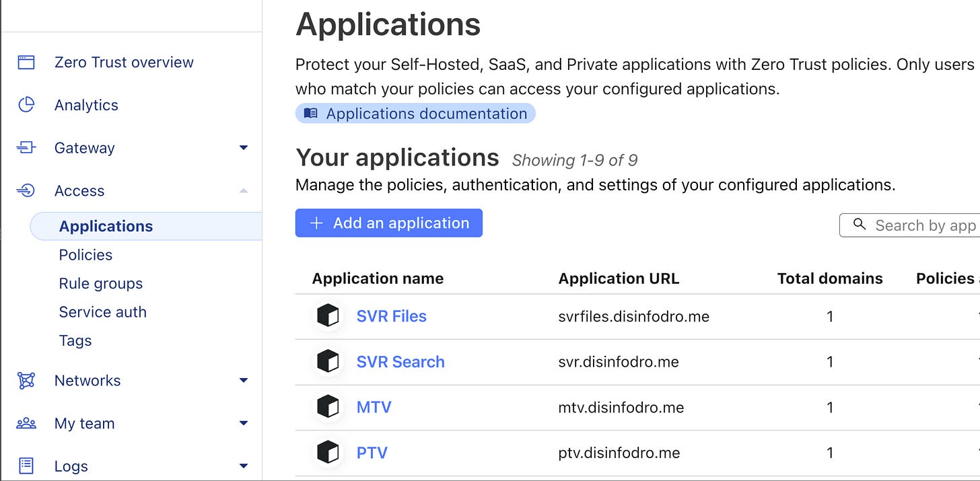The height and width of the screenshot is (481, 980).
Task: Expand the My team dropdown arrow
Action: pyautogui.click(x=244, y=424)
